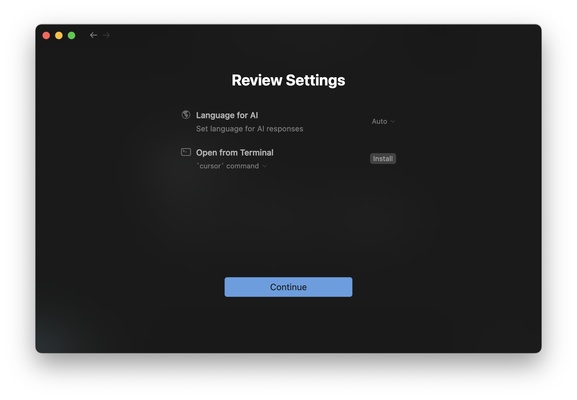Click the Set language for AI responses text

[249, 129]
